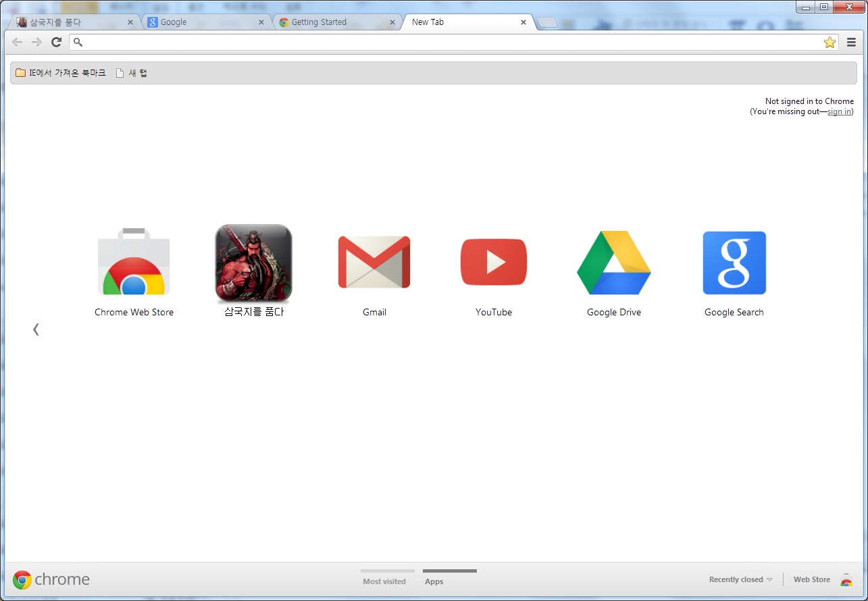The width and height of the screenshot is (868, 601).
Task: Open the Chrome menu hamburger button
Action: [x=851, y=43]
